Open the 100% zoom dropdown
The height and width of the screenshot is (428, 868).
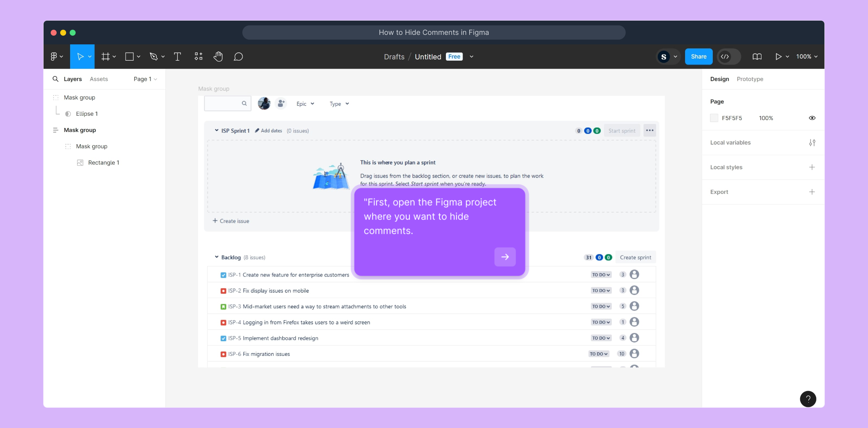[x=807, y=57]
